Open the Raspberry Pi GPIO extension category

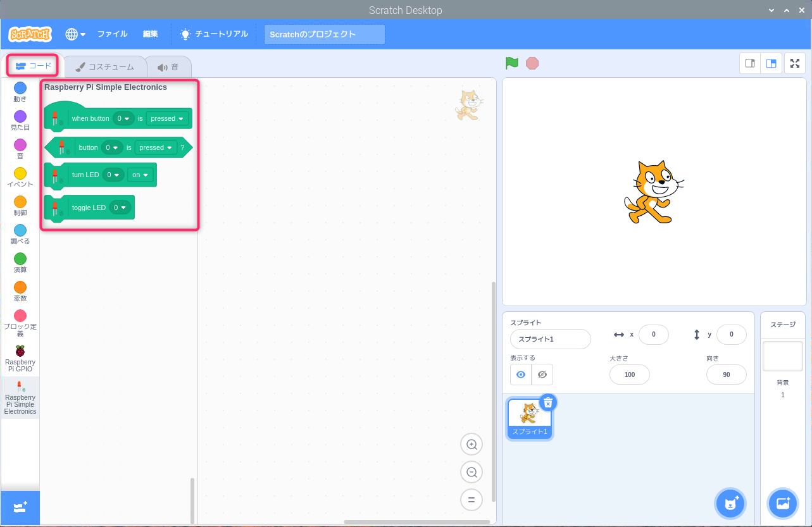coord(20,358)
